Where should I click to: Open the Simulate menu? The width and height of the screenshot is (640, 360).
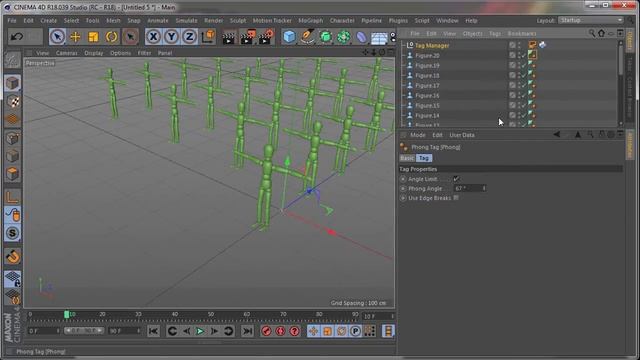pyautogui.click(x=186, y=20)
